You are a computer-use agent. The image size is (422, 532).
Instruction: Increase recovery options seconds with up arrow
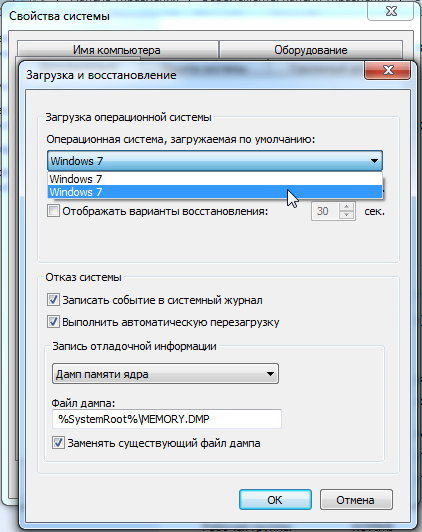click(346, 207)
